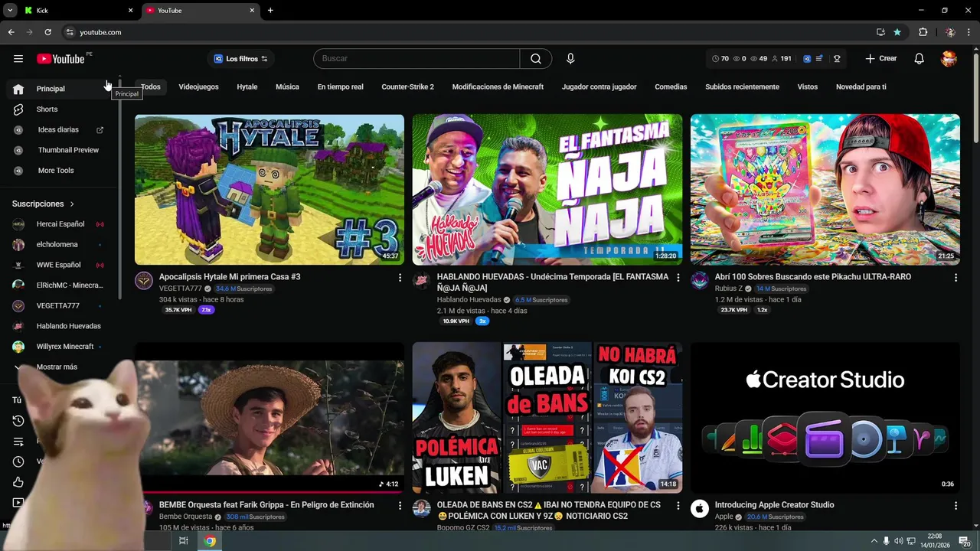Viewport: 980px width, 551px height.
Task: Click Rubius Z channel avatar
Action: coord(700,280)
